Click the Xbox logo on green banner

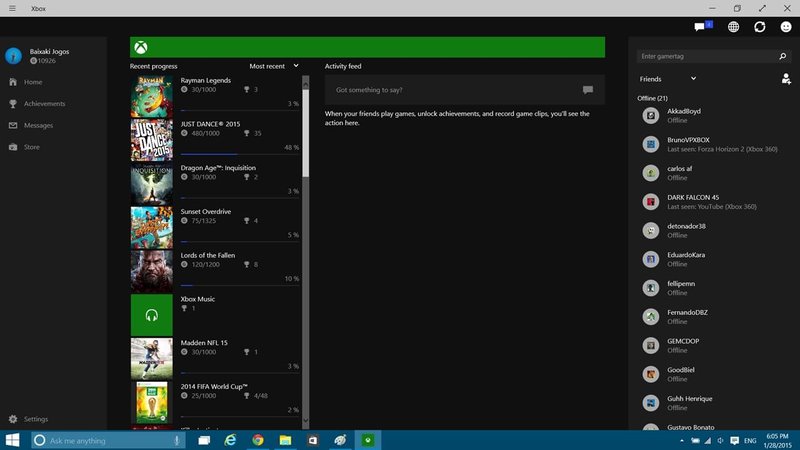(141, 47)
